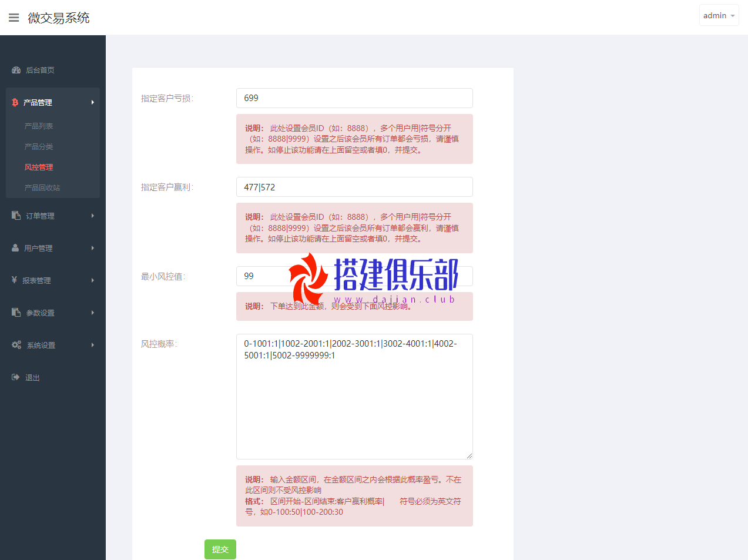Open the admin user dropdown

[719, 15]
